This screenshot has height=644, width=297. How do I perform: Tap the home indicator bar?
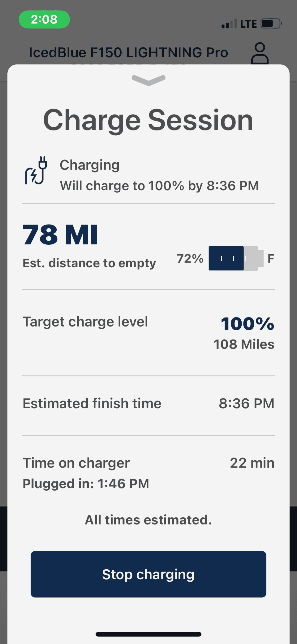148,634
